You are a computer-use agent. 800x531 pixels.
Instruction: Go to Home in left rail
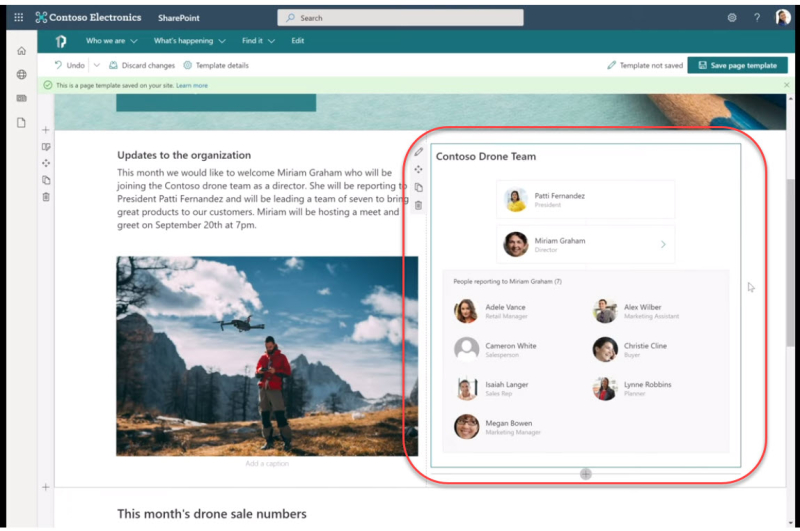point(21,50)
